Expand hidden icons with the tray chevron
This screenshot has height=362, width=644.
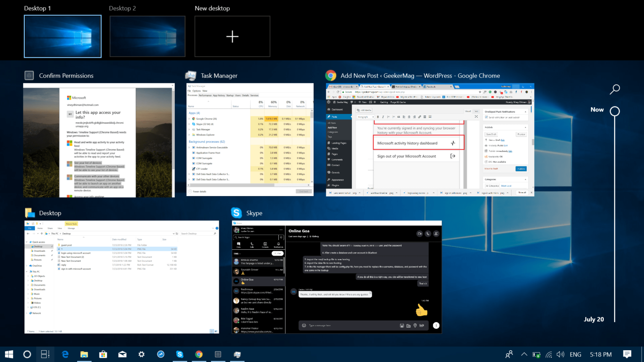coord(524,354)
